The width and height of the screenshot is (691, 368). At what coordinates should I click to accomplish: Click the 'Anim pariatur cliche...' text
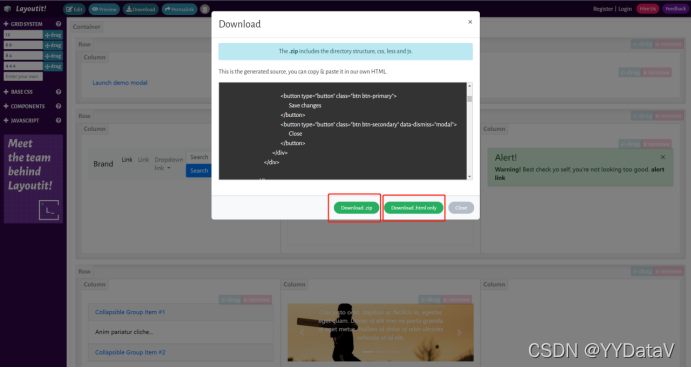[124, 332]
